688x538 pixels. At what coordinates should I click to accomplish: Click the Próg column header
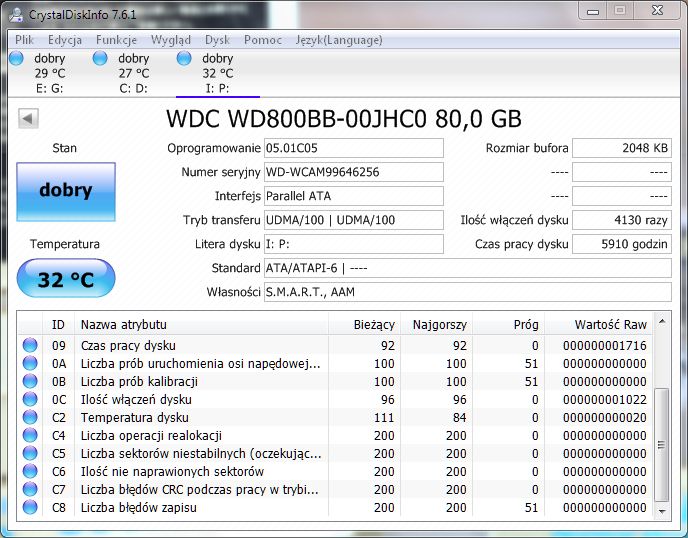pyautogui.click(x=509, y=325)
